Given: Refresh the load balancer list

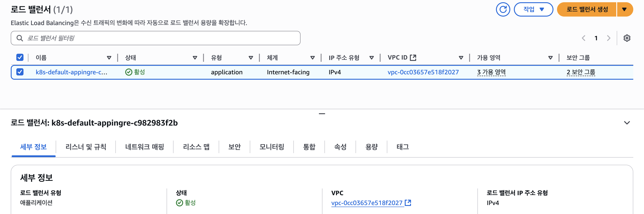Looking at the screenshot, I should tap(503, 9).
